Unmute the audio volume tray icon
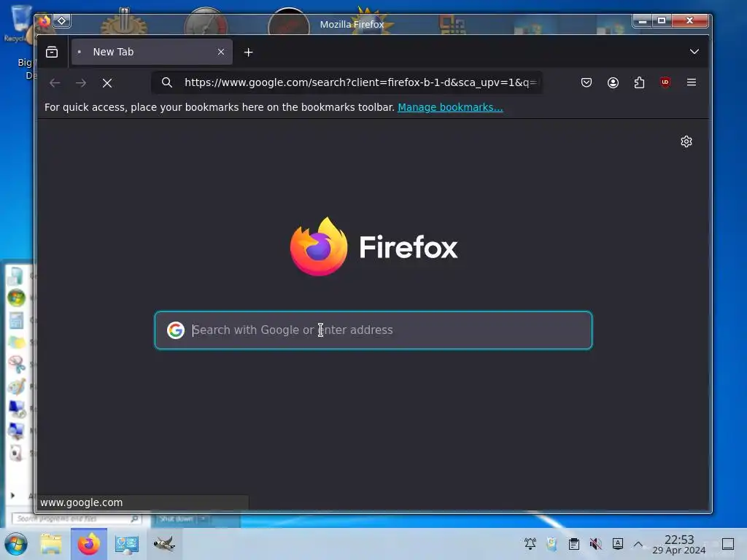The image size is (747, 560). (x=595, y=543)
